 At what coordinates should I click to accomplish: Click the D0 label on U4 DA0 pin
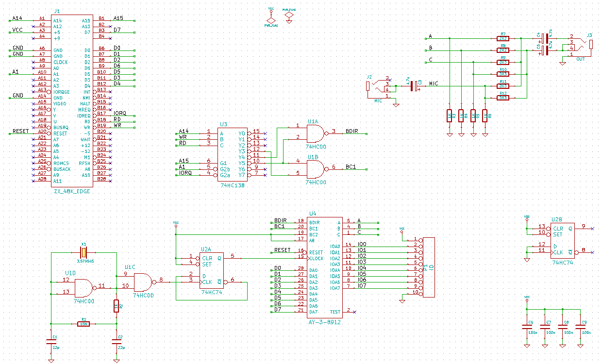278,268
